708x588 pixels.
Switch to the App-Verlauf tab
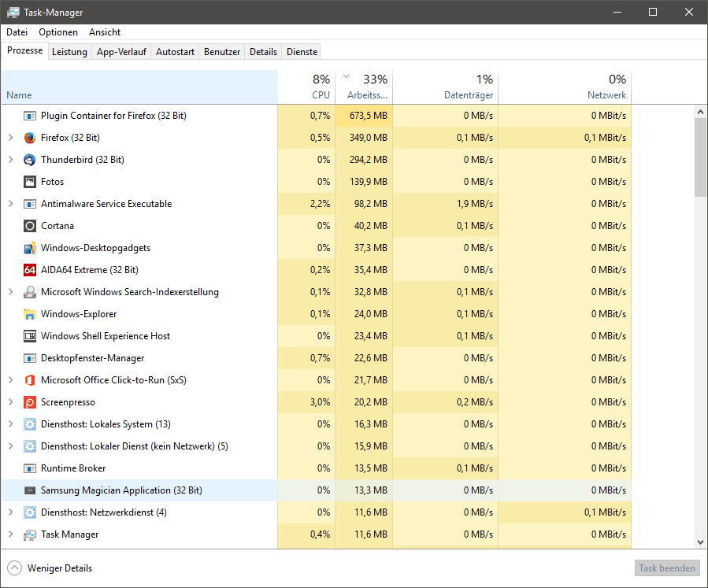click(121, 52)
